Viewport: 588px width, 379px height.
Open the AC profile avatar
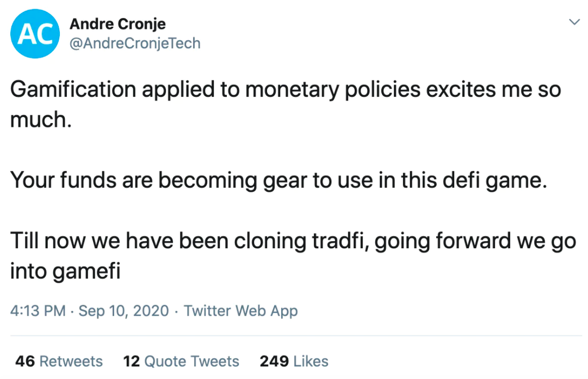(35, 34)
